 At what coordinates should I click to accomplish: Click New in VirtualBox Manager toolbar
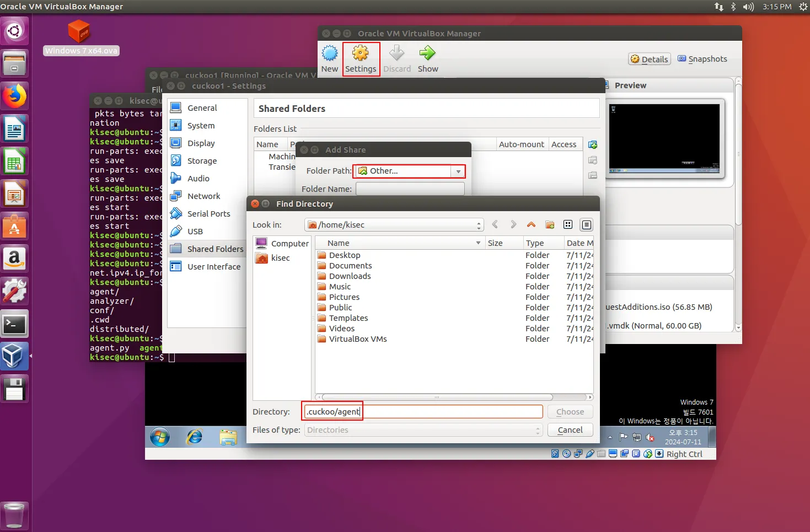coord(330,59)
